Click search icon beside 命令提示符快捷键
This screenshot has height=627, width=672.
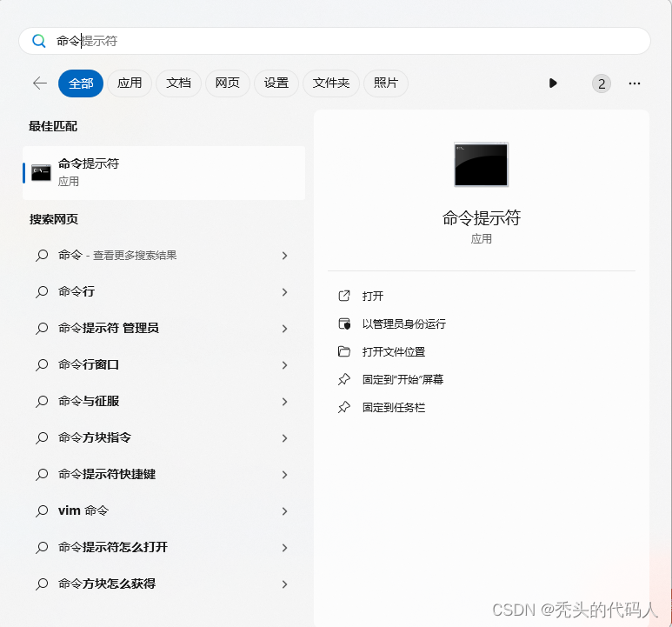(42, 475)
